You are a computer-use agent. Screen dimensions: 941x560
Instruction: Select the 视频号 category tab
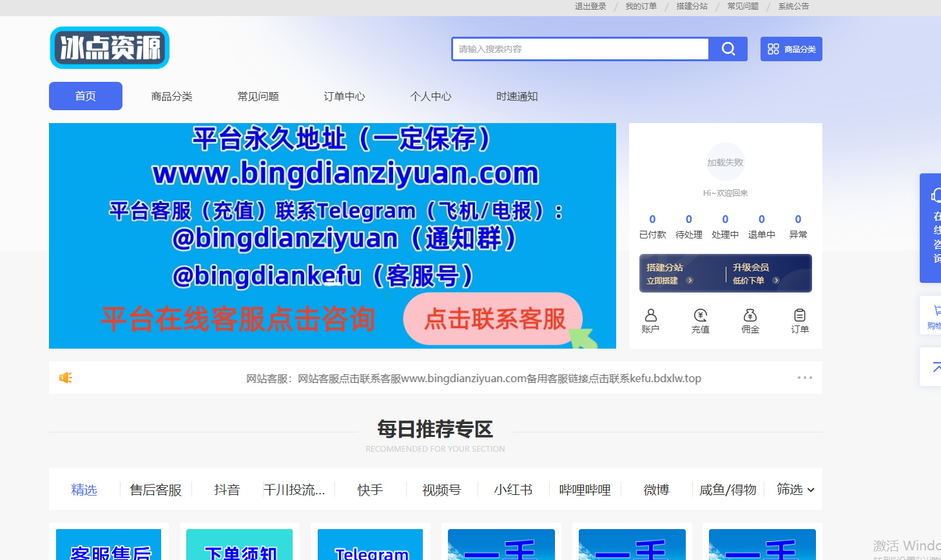coord(441,490)
